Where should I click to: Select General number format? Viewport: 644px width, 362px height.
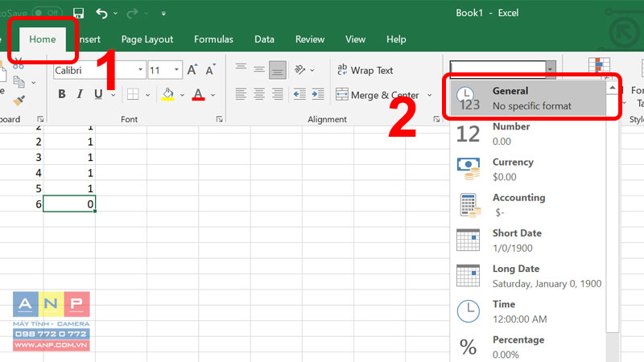click(528, 98)
